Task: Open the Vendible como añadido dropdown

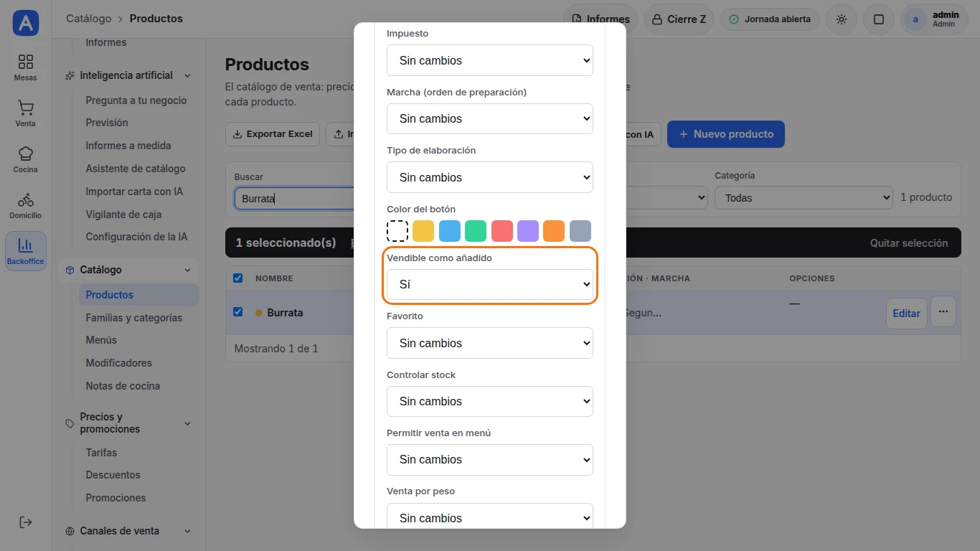Action: coord(490,284)
